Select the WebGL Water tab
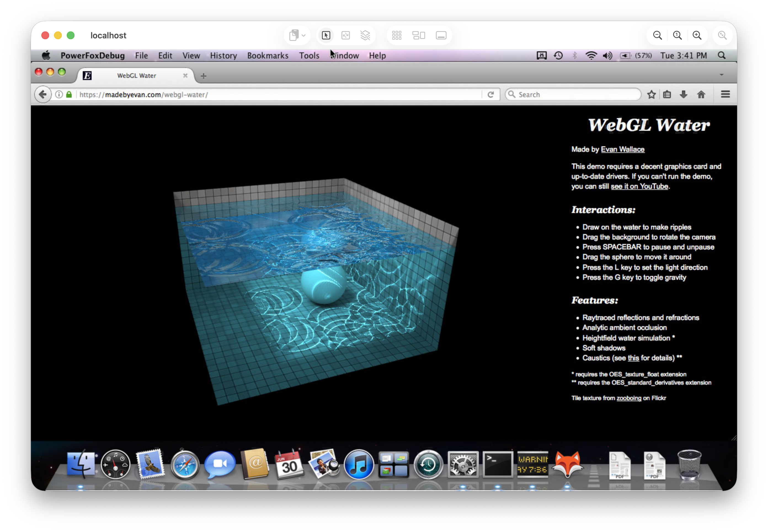The image size is (768, 532). pyautogui.click(x=136, y=76)
